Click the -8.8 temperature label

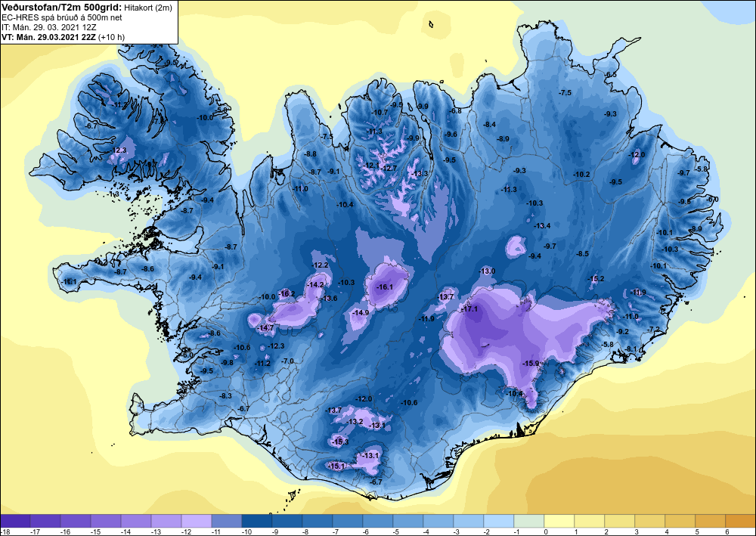click(311, 154)
